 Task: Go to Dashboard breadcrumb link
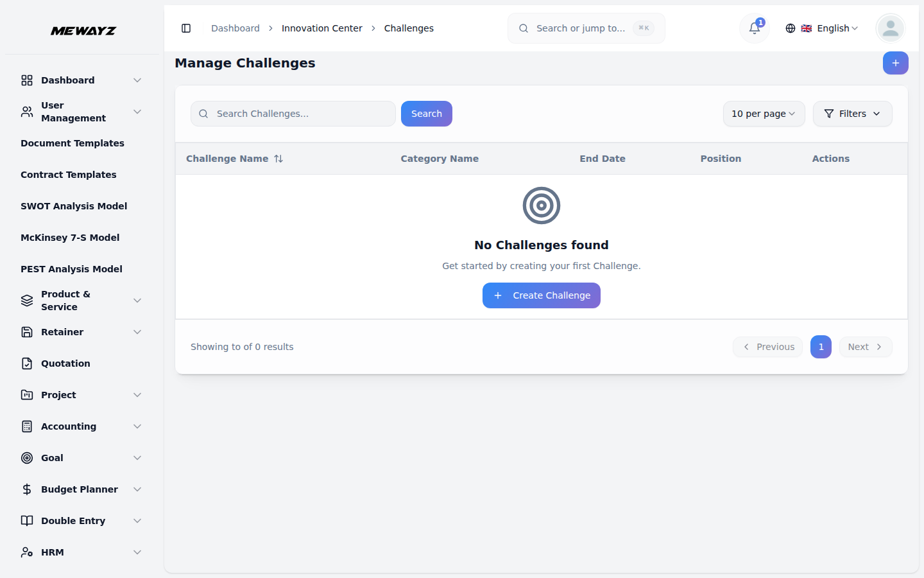[x=235, y=28]
